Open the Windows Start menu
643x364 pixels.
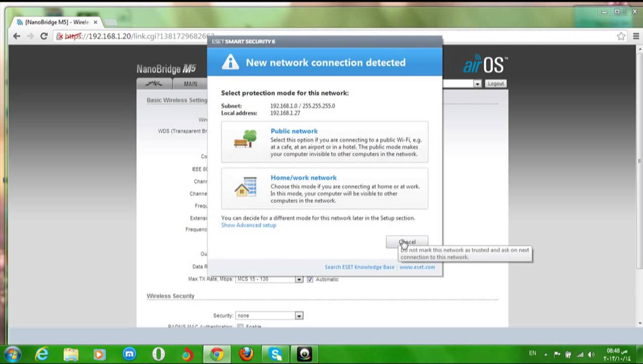click(13, 354)
